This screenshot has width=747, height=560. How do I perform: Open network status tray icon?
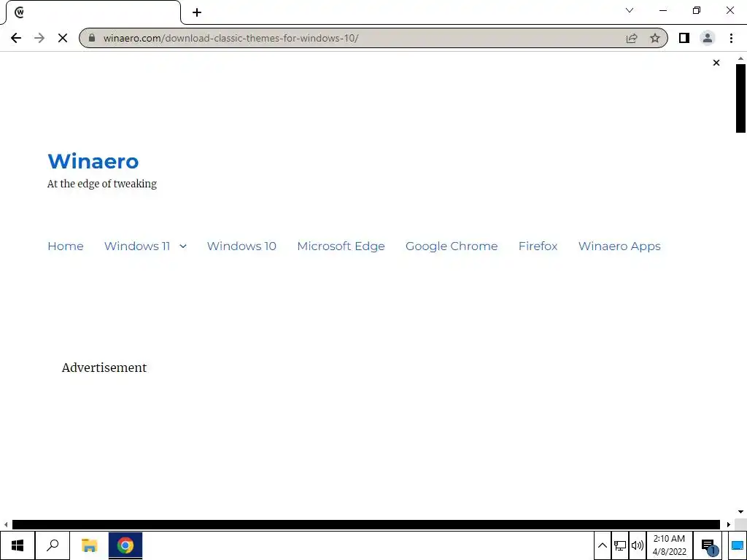620,545
